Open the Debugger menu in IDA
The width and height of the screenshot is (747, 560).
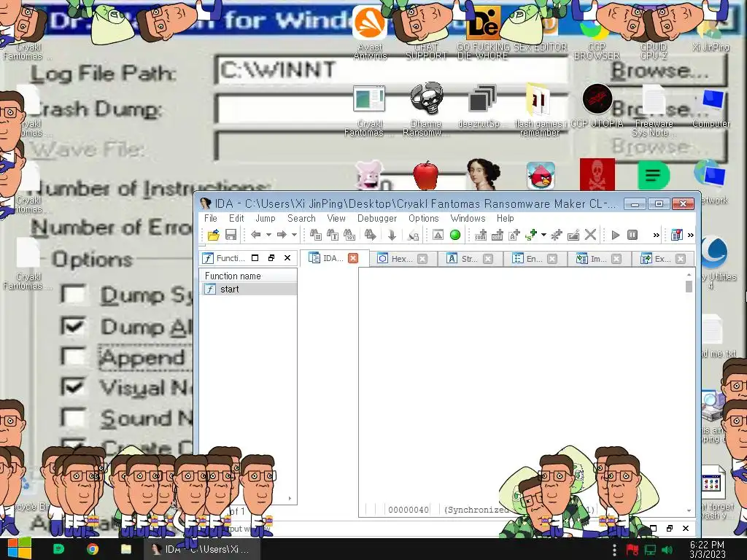coord(377,218)
